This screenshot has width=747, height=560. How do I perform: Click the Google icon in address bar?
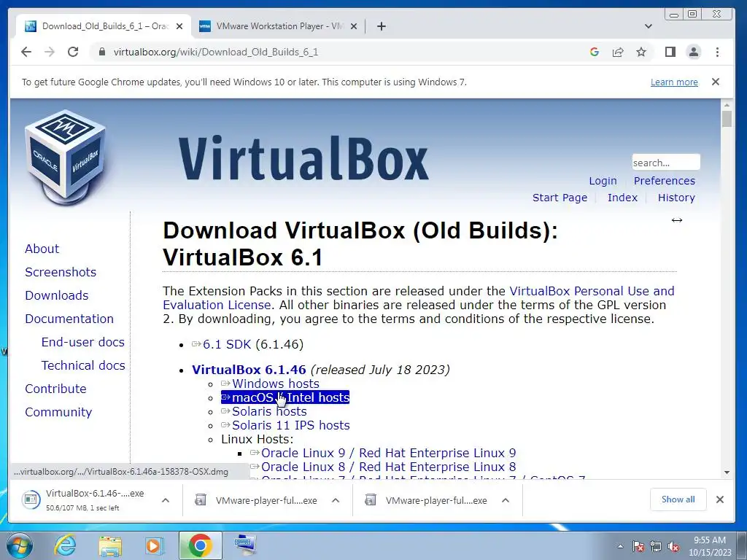pos(594,52)
